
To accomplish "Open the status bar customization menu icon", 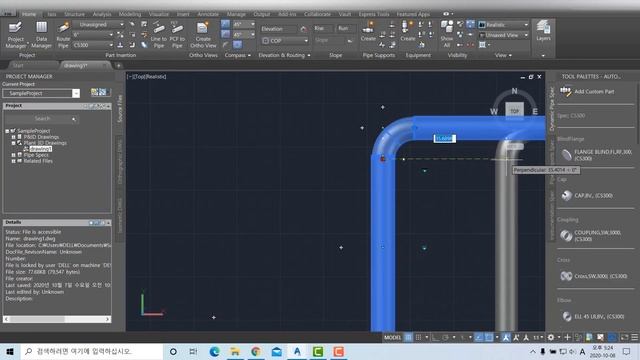I will 635,338.
